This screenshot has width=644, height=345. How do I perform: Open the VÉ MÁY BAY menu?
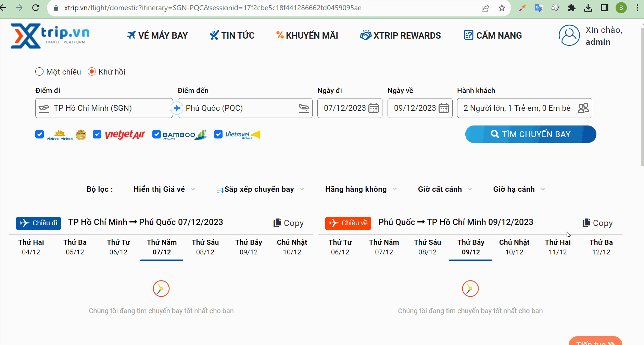click(x=157, y=35)
